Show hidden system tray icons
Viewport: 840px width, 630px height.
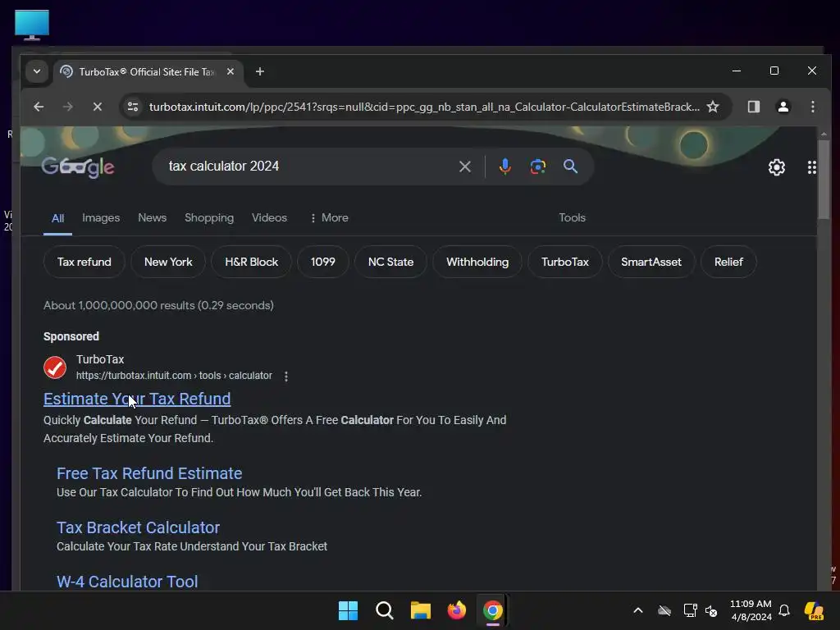click(638, 610)
